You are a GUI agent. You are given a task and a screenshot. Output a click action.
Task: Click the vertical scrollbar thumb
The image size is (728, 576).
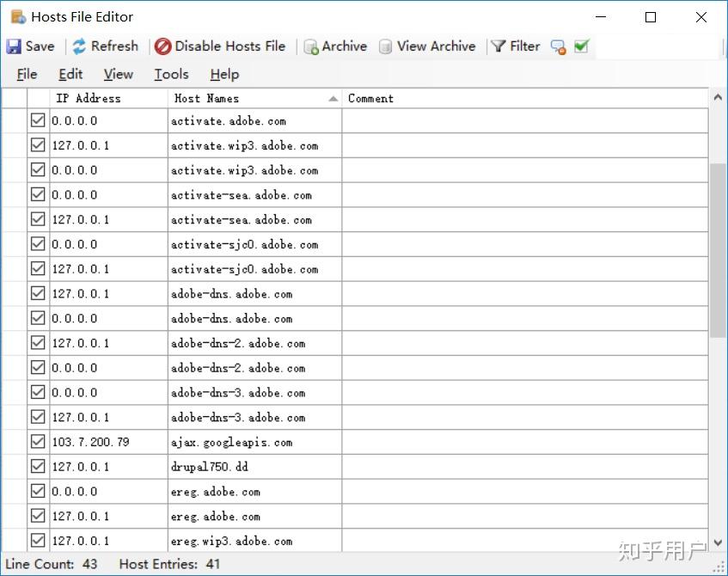(x=718, y=250)
